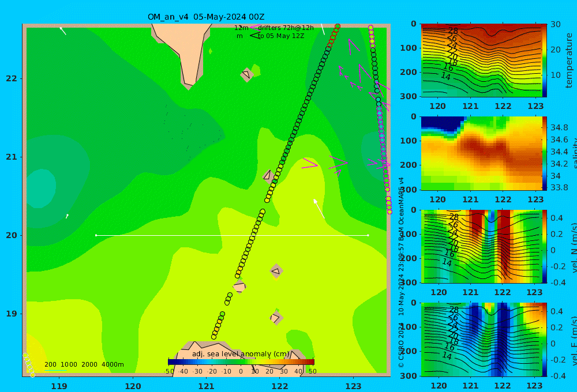Open the northward velocity section panel
Image resolution: width=577 pixels, height=392 pixels.
pos(481,247)
